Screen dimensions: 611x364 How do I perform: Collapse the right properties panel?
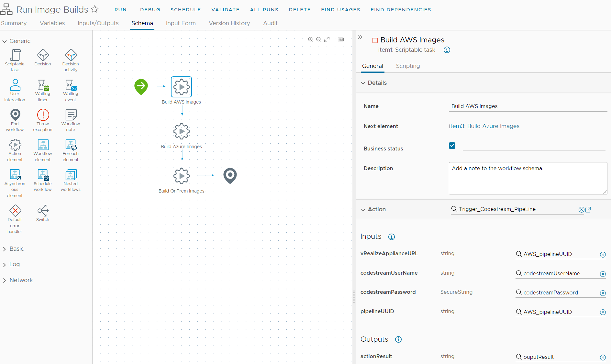coord(360,37)
